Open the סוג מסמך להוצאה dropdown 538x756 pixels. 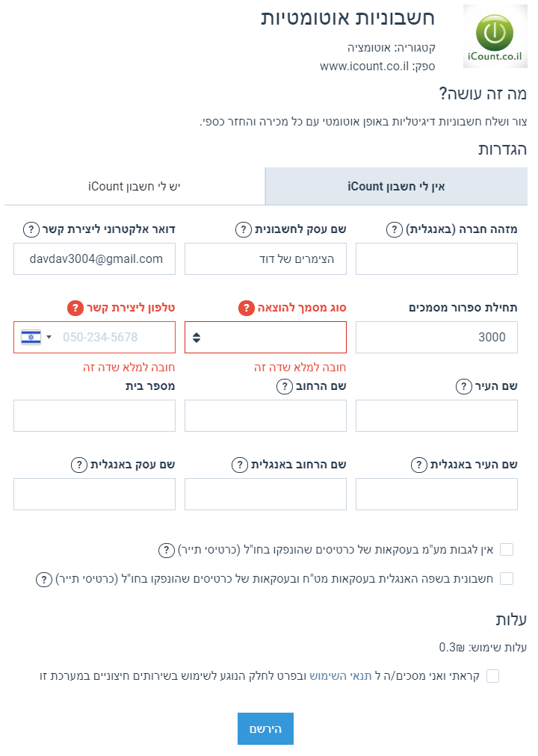265,338
